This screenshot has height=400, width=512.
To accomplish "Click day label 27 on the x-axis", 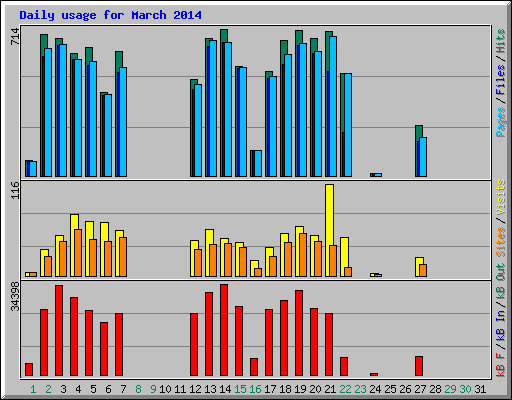I will (420, 389).
